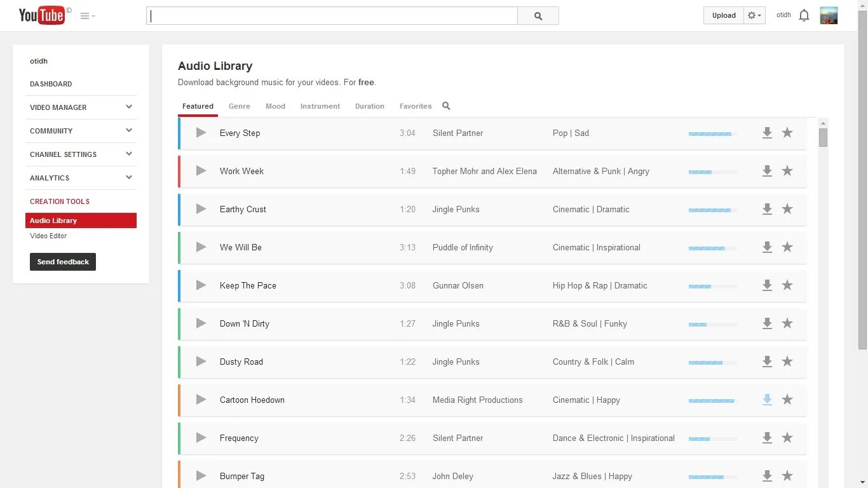Favorite Every Step with the star

click(x=787, y=132)
